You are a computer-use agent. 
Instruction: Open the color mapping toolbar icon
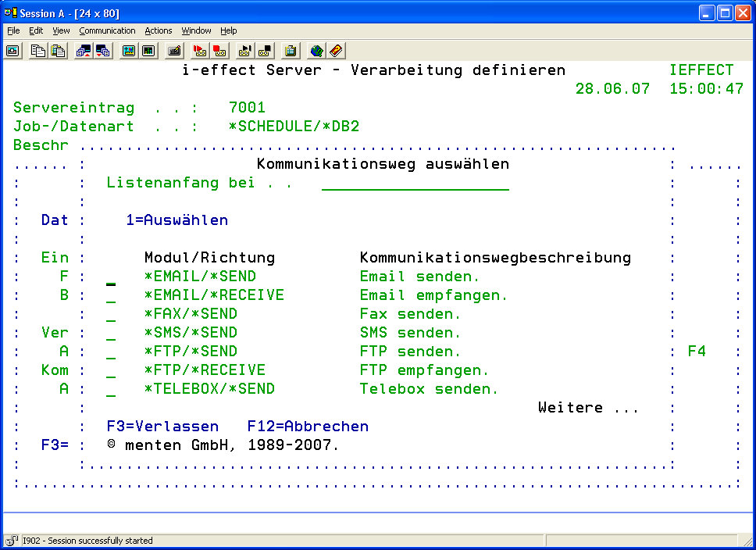tap(148, 51)
